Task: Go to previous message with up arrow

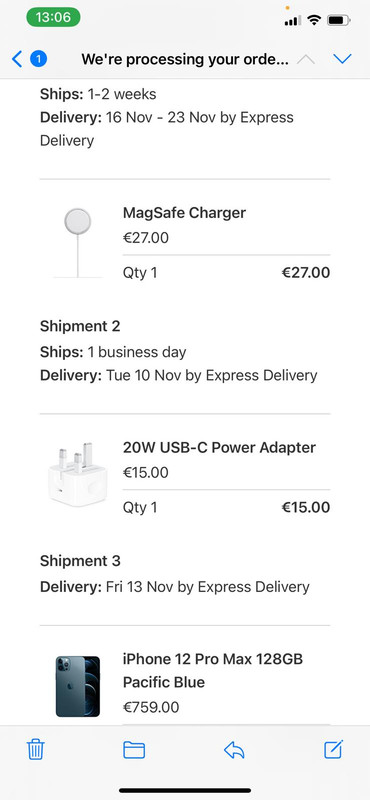Action: click(306, 59)
